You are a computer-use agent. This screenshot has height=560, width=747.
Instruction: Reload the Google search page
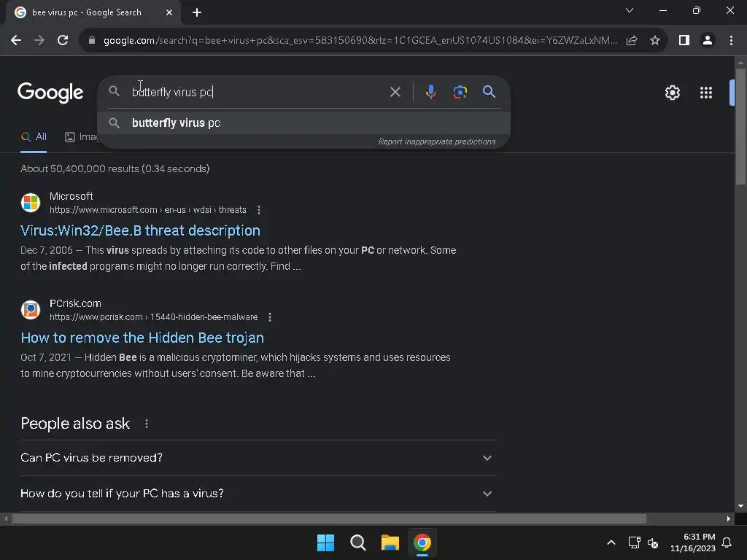(x=63, y=41)
